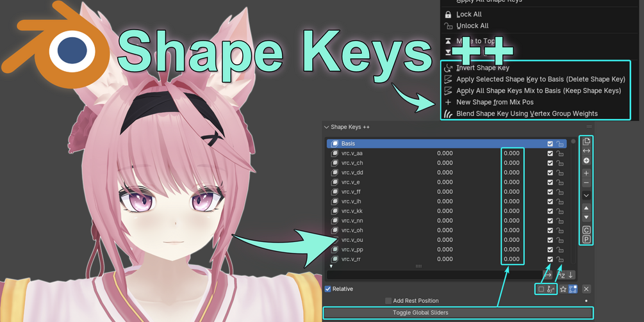Viewport: 644px width, 322px height.
Task: Click the first value slider of vrc.v_ou
Action: click(445, 240)
